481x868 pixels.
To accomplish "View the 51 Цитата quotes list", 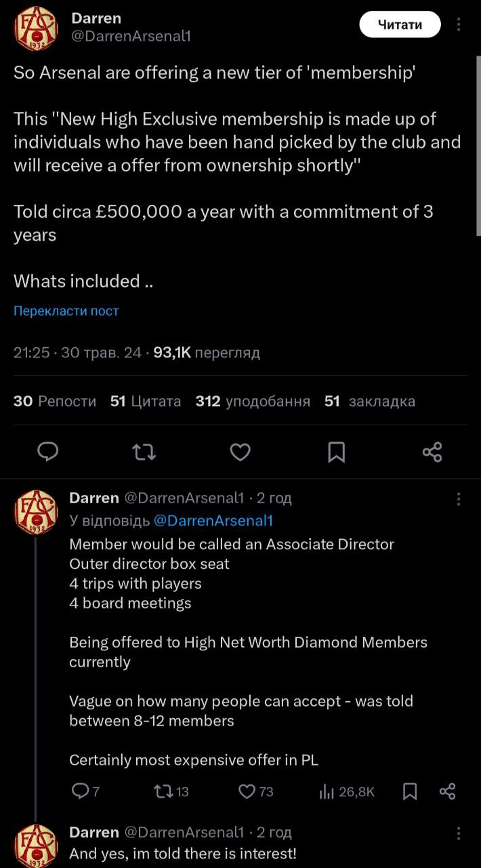I will point(146,401).
